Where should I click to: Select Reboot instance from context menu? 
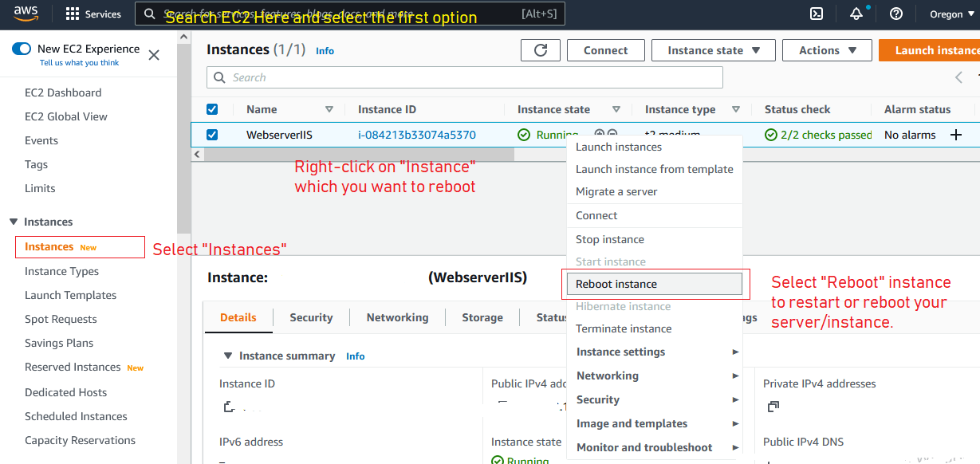654,284
